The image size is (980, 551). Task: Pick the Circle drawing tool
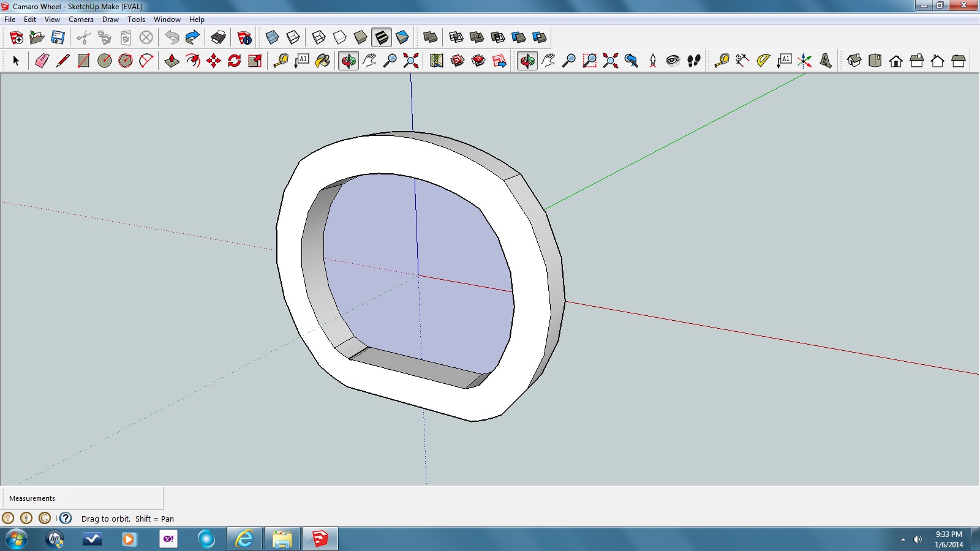pos(105,61)
